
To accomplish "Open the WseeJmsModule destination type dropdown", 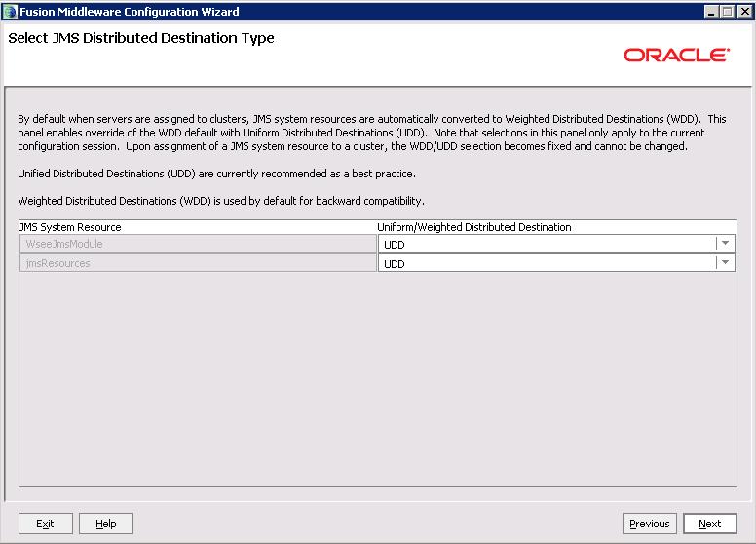I will (725, 244).
